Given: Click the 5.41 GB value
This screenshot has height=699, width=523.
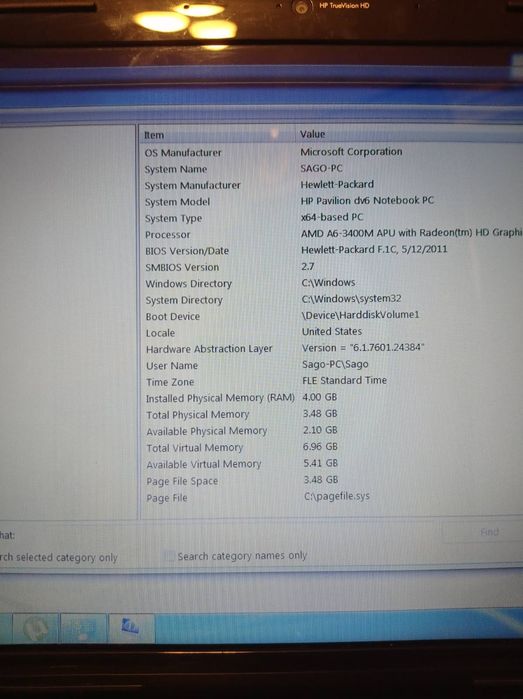Looking at the screenshot, I should point(321,463).
